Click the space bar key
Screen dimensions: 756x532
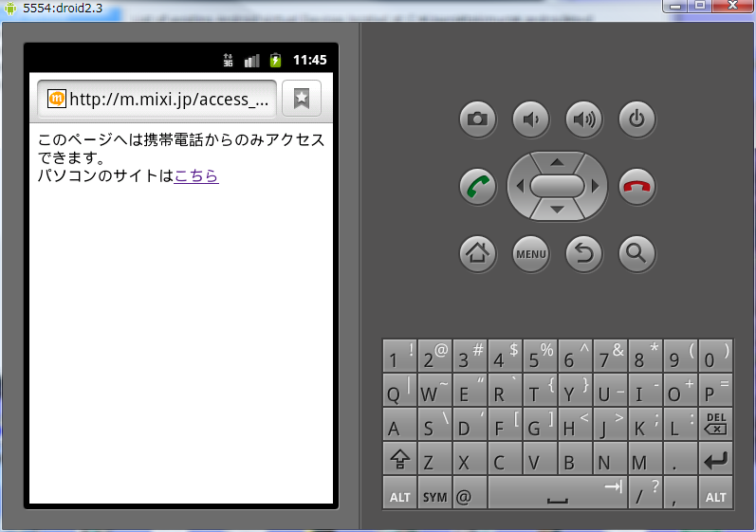pyautogui.click(x=558, y=493)
